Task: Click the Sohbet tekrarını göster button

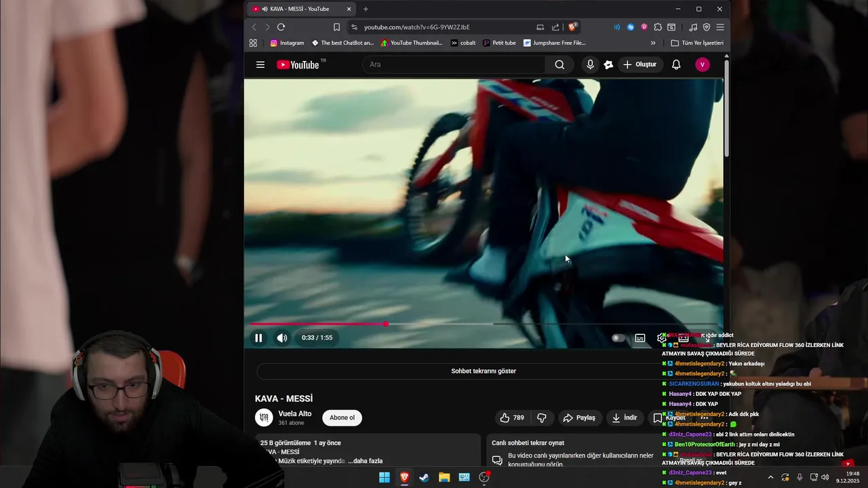Action: tap(484, 371)
